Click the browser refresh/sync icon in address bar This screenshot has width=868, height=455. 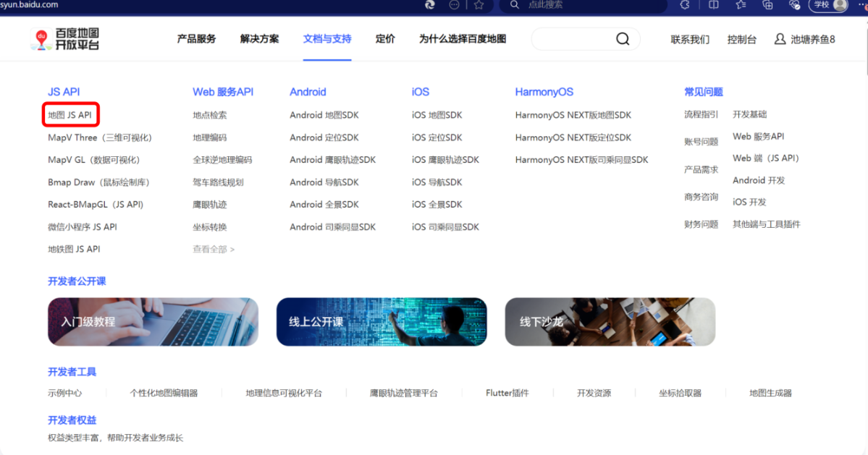click(x=429, y=5)
